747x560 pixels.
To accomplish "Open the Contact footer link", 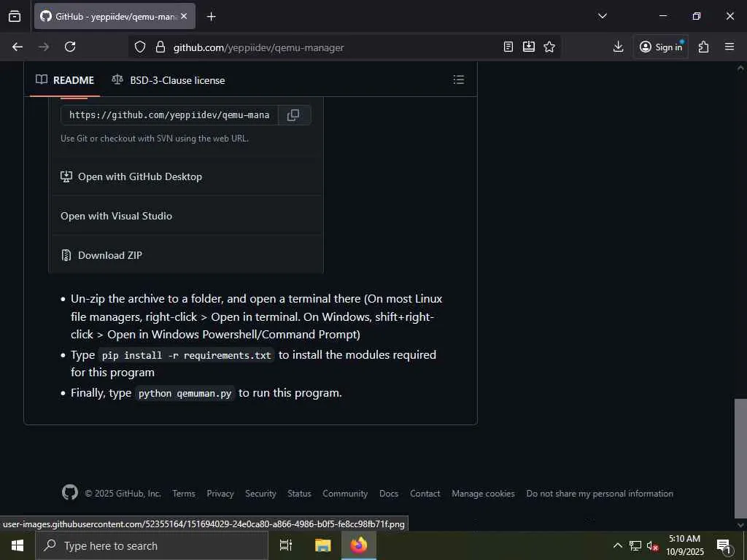I will (x=425, y=494).
